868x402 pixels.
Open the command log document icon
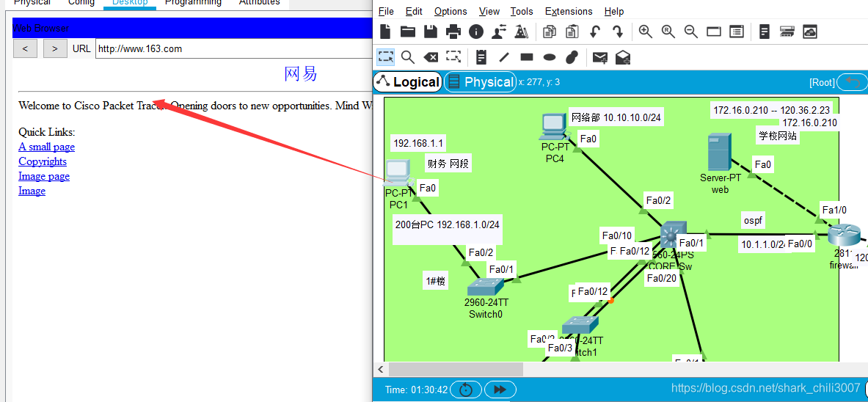pyautogui.click(x=765, y=32)
